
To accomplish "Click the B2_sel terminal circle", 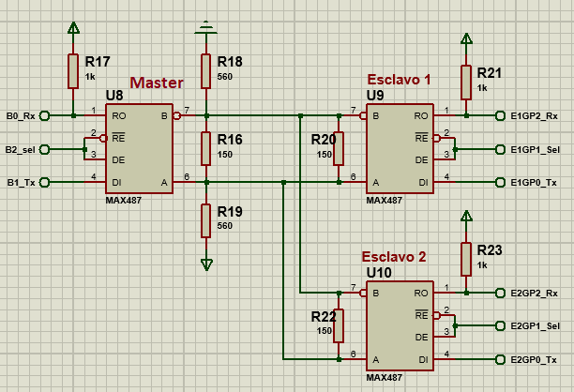I will click(x=44, y=149).
